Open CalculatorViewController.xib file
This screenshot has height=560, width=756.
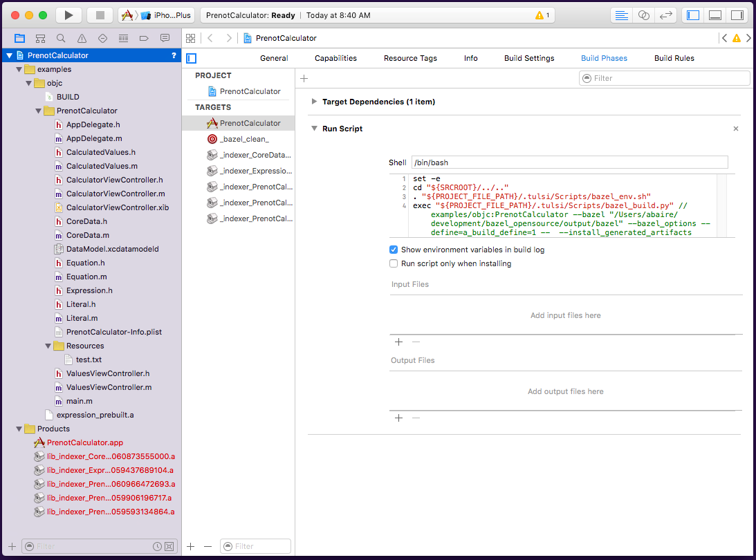point(117,207)
